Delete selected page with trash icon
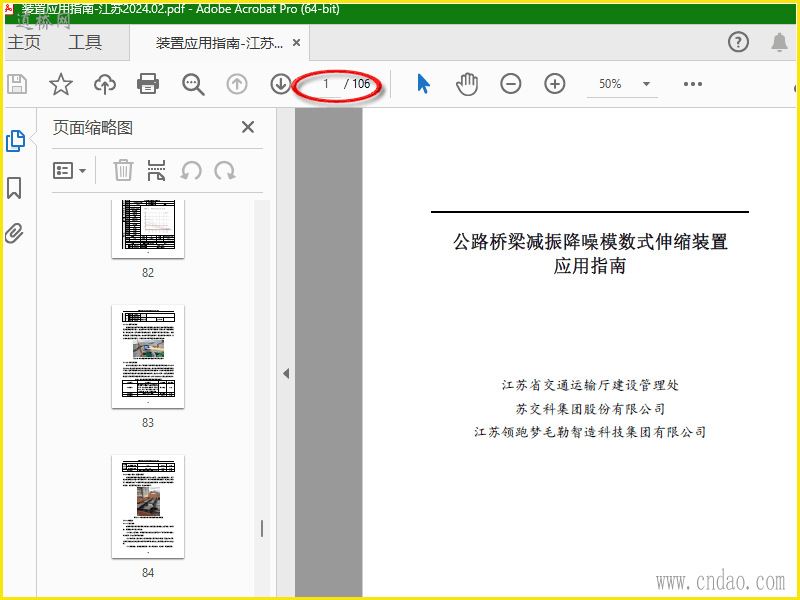Screen dimensions: 800x600 tap(123, 170)
